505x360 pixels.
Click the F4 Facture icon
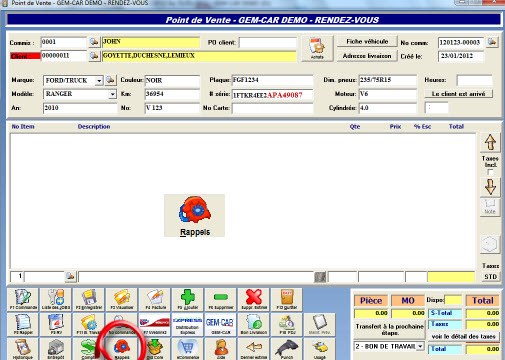(155, 299)
